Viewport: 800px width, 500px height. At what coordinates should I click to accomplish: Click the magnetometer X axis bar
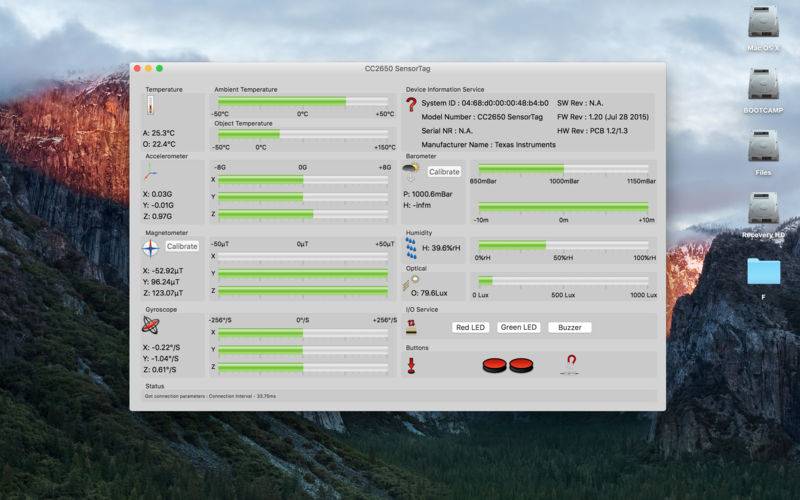coord(303,257)
